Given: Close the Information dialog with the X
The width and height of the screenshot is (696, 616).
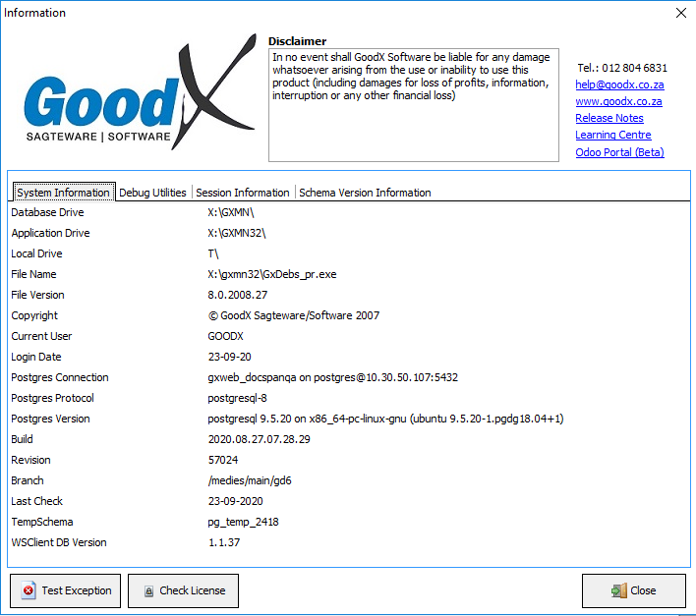Looking at the screenshot, I should [681, 13].
